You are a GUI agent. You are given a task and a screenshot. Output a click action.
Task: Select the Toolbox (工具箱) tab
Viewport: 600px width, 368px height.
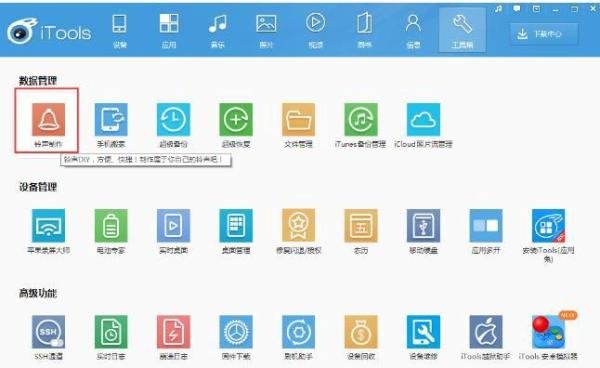click(x=462, y=30)
